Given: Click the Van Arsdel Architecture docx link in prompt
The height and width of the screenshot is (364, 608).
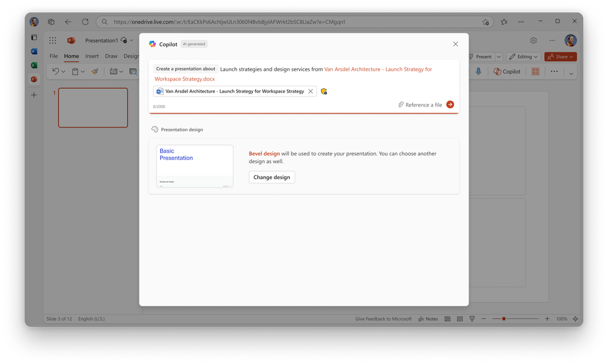Looking at the screenshot, I should coord(293,74).
